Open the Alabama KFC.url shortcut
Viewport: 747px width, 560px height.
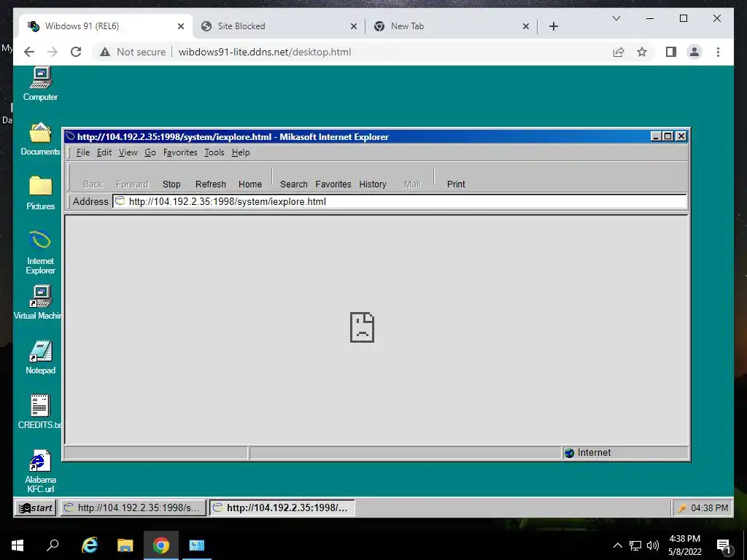click(x=40, y=461)
